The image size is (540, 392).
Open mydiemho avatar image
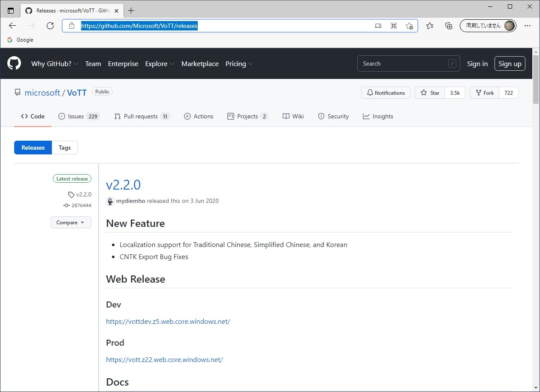[110, 201]
